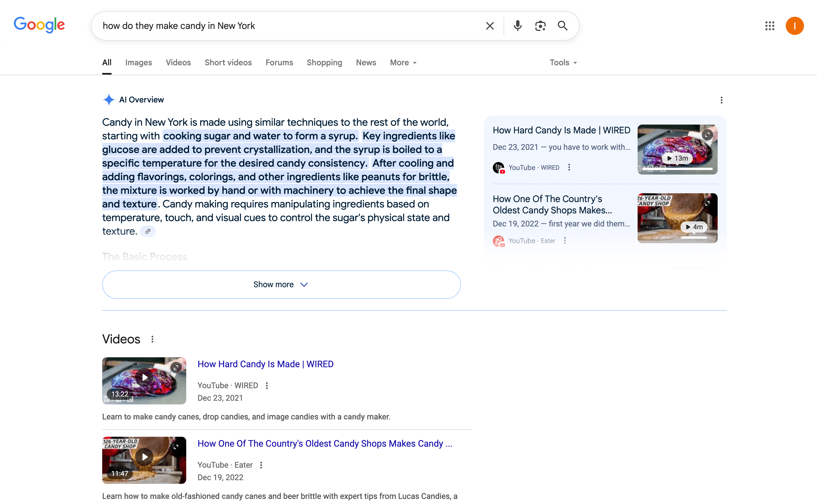
Task: Open three-dot menu for WIRED video result
Action: pyautogui.click(x=267, y=386)
